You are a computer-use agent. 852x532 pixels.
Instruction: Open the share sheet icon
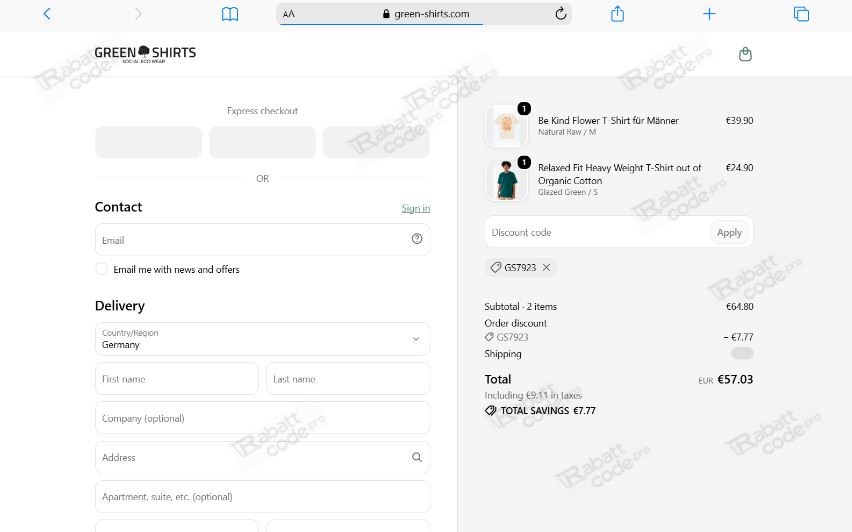[x=617, y=14]
